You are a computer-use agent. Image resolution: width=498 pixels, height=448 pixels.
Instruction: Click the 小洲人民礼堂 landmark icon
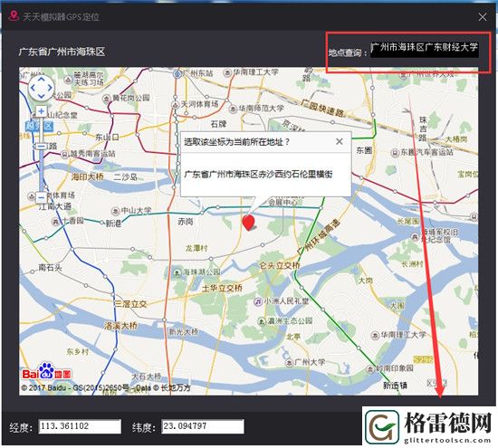258,301
